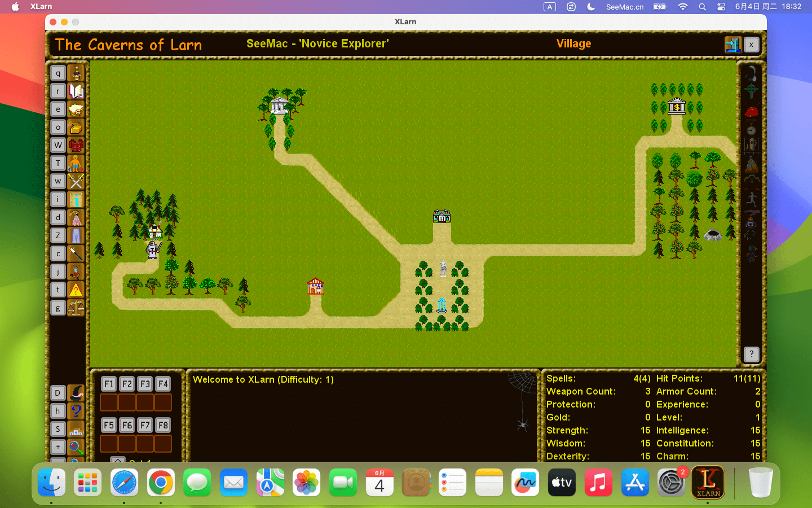
Task: Show the high scores podium icon
Action: (x=76, y=429)
